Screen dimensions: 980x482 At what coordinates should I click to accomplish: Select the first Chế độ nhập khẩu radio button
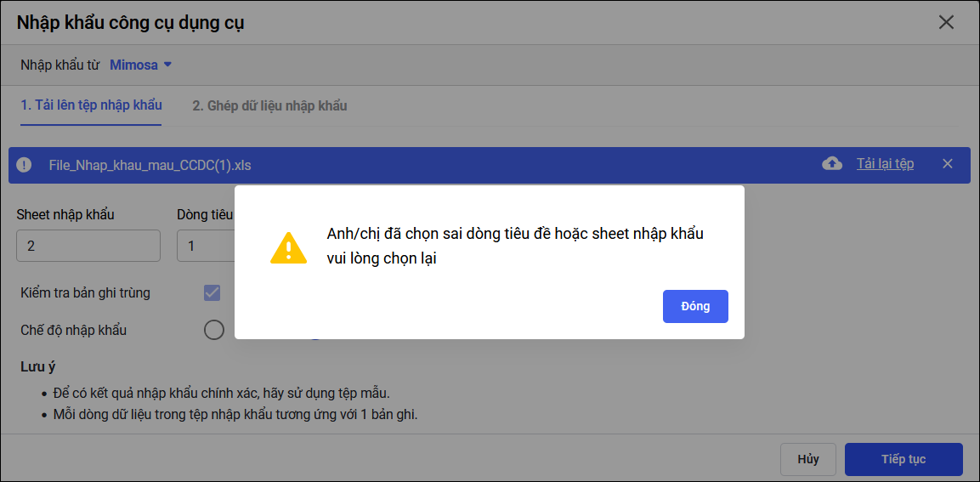[214, 330]
